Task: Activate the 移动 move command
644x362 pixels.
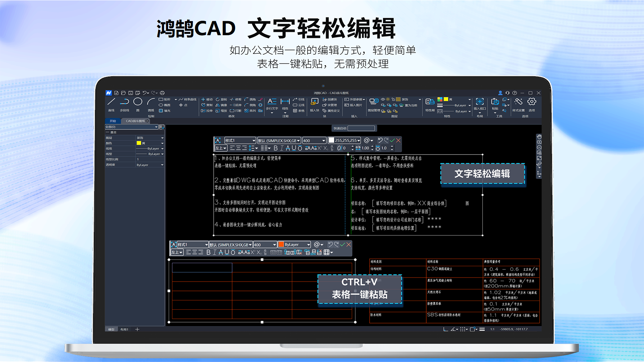Action: [x=207, y=100]
